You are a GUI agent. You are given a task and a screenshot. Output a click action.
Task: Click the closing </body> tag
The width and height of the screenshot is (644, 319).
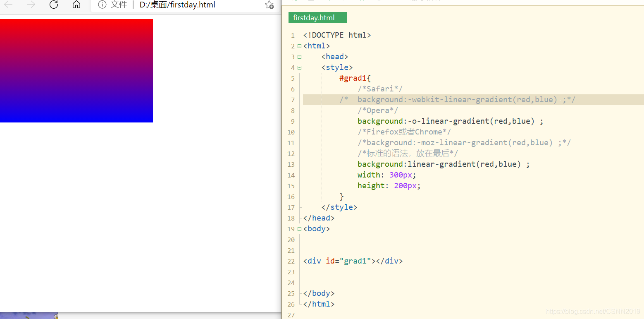tap(319, 293)
